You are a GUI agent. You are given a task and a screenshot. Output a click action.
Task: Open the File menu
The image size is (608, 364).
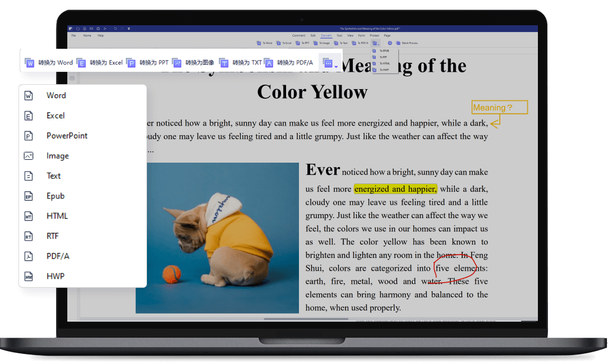(x=73, y=35)
